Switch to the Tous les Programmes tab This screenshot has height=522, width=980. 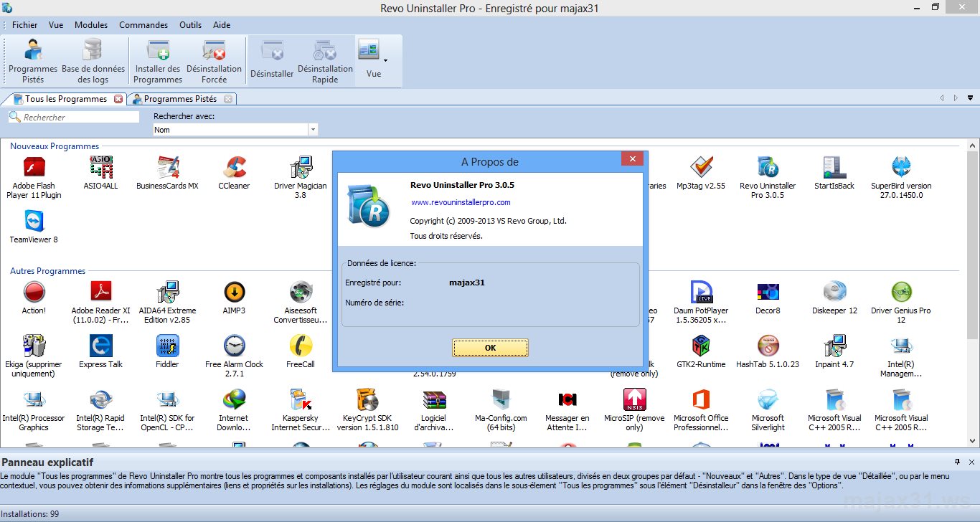tap(66, 99)
